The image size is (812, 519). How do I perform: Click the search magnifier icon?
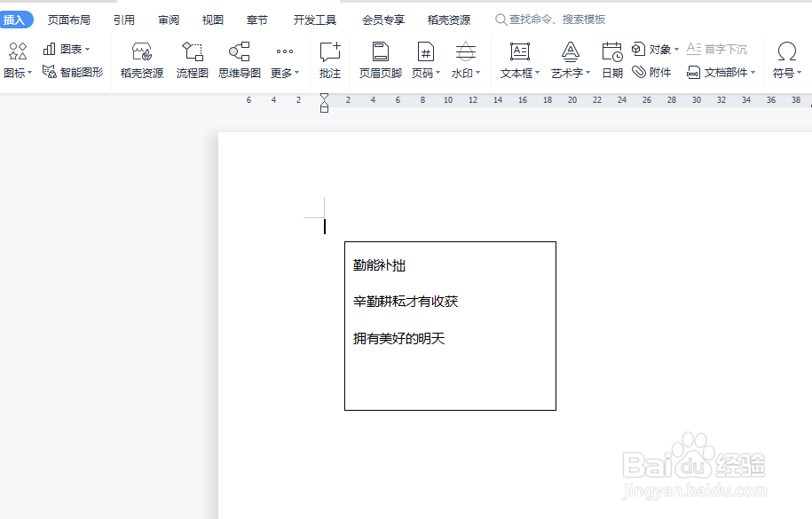(x=501, y=20)
